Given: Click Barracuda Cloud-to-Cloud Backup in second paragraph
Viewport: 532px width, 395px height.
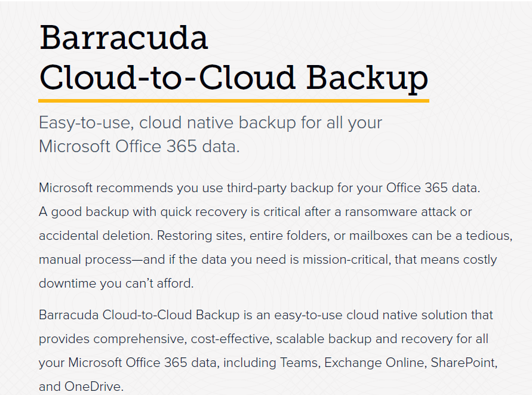Looking at the screenshot, I should [139, 315].
